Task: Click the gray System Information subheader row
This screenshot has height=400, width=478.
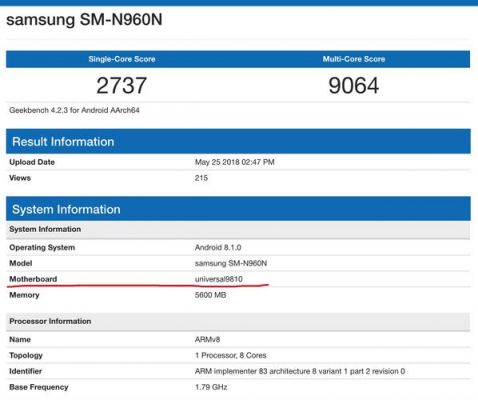Action: click(238, 229)
